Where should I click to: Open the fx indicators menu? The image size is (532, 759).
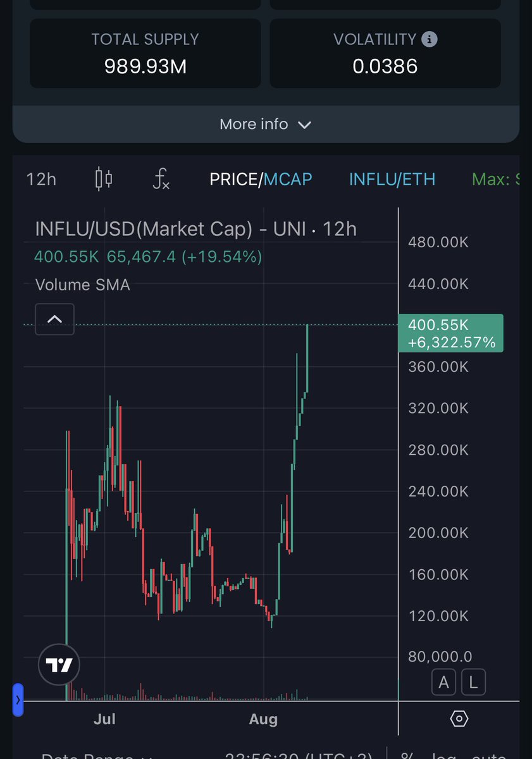click(x=161, y=179)
